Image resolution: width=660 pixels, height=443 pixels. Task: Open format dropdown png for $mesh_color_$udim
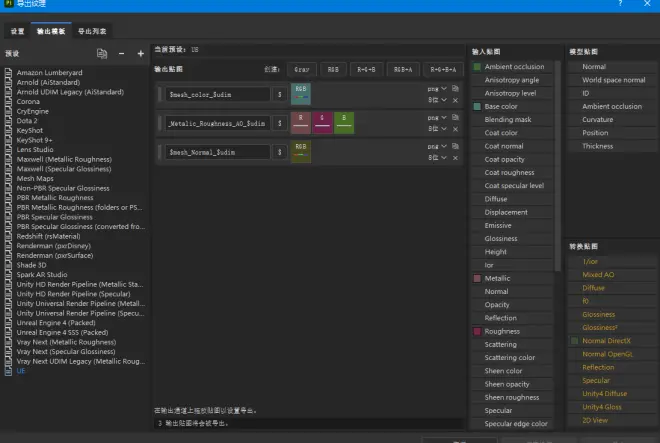click(x=437, y=89)
